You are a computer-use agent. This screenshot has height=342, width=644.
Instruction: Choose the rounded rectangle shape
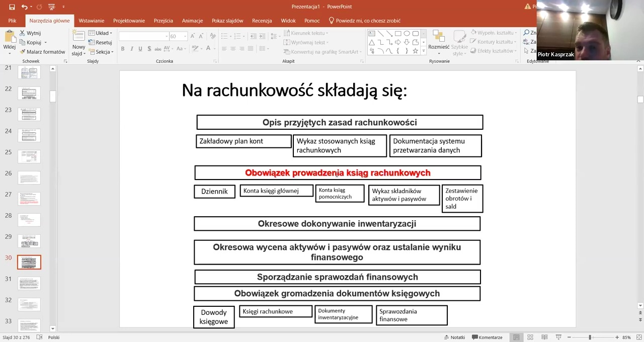415,34
